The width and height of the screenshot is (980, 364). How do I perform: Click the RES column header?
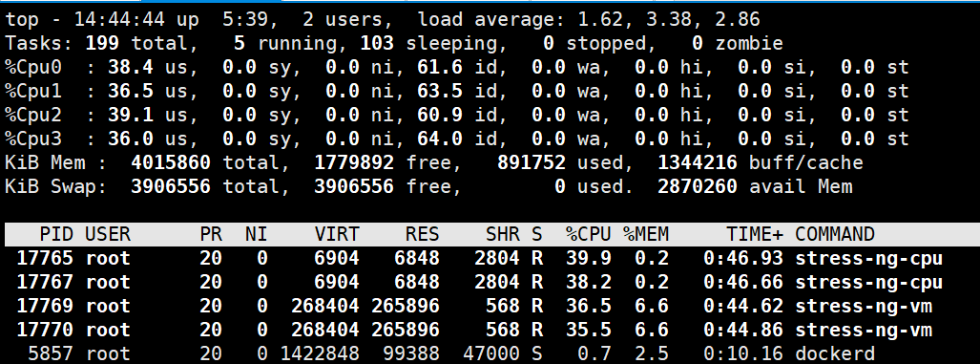coord(423,234)
